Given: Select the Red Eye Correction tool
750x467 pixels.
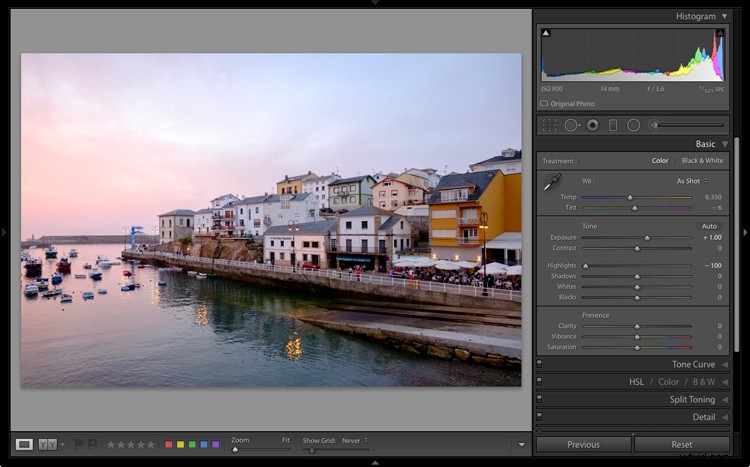Looking at the screenshot, I should click(593, 125).
